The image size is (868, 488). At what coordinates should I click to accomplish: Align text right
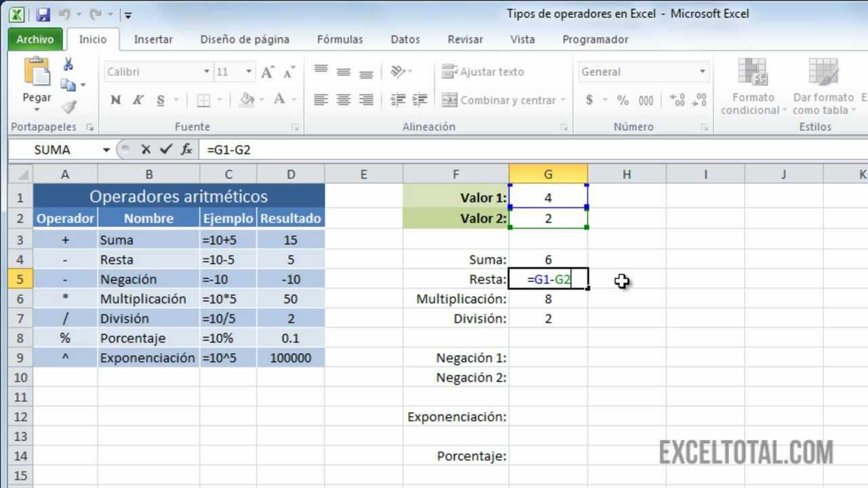[x=366, y=100]
